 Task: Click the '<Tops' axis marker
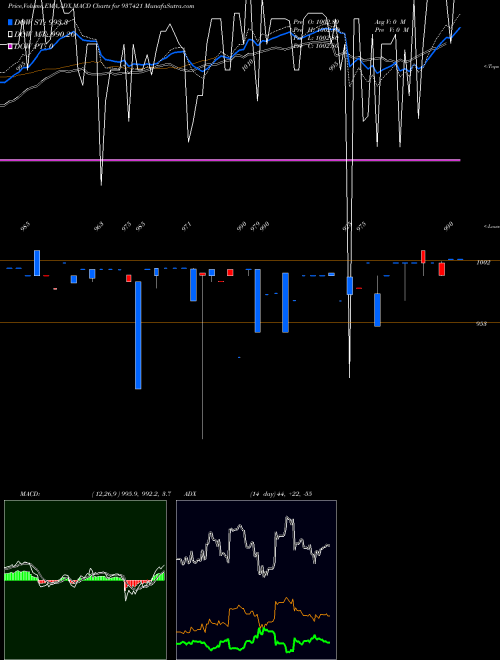click(492, 66)
